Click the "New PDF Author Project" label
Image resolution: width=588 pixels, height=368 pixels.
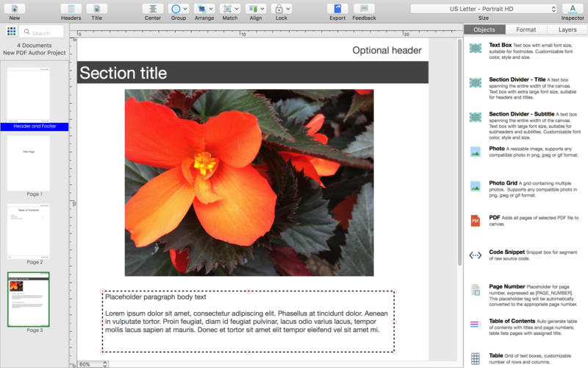(35, 53)
